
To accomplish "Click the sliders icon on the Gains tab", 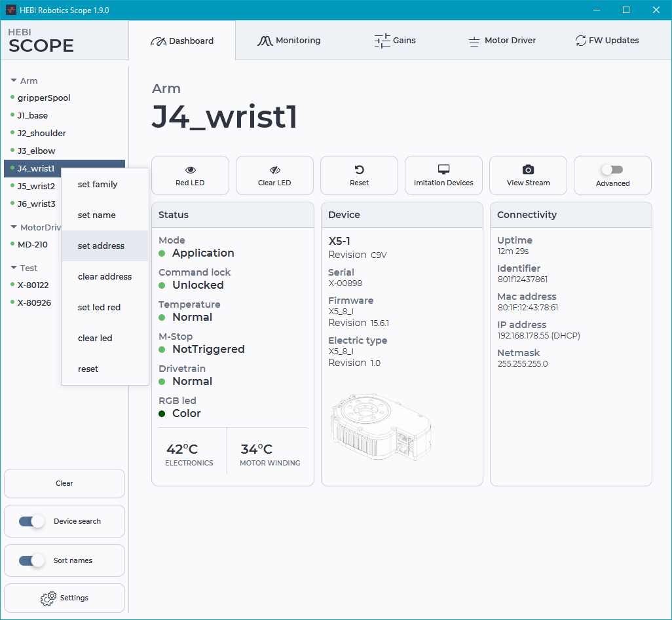I will point(382,41).
